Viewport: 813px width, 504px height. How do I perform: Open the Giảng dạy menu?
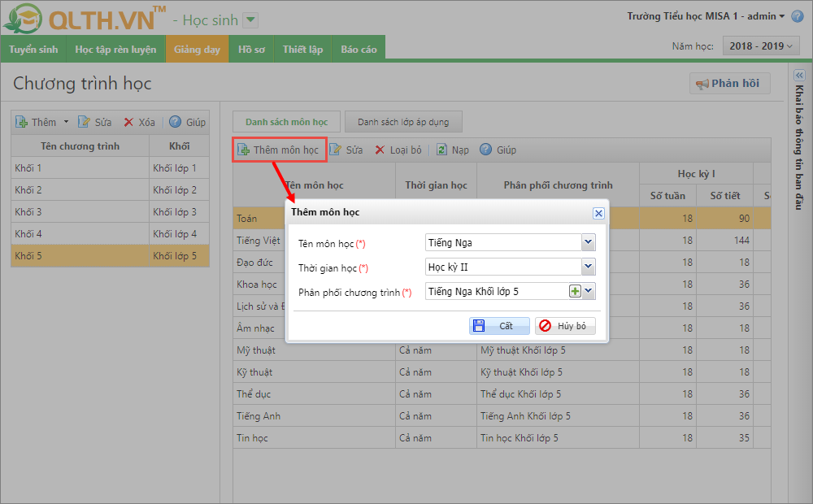coord(197,50)
